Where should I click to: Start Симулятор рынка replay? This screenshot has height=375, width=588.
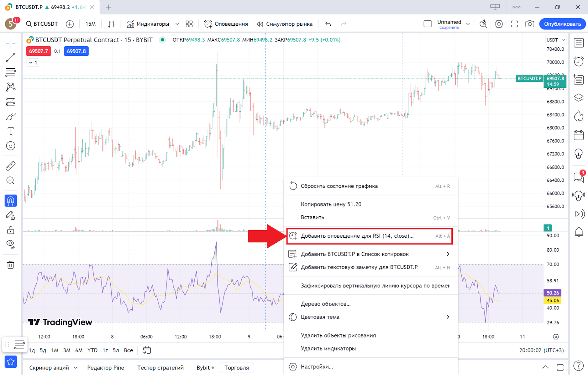pos(285,24)
